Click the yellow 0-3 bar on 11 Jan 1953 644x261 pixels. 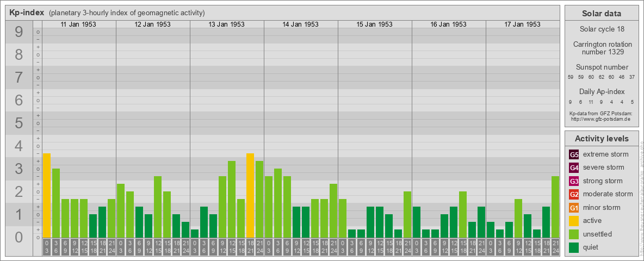pyautogui.click(x=47, y=195)
